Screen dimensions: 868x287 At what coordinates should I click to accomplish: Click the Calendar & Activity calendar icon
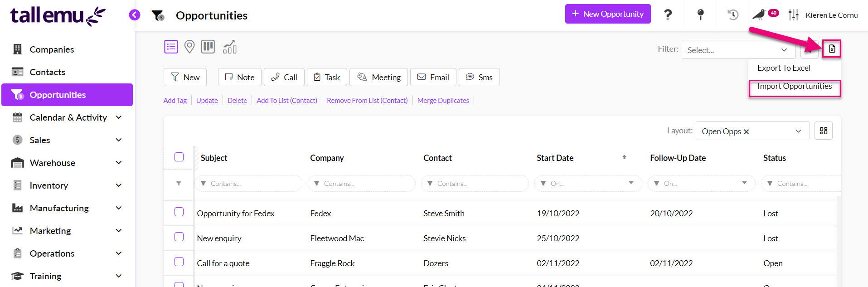18,117
